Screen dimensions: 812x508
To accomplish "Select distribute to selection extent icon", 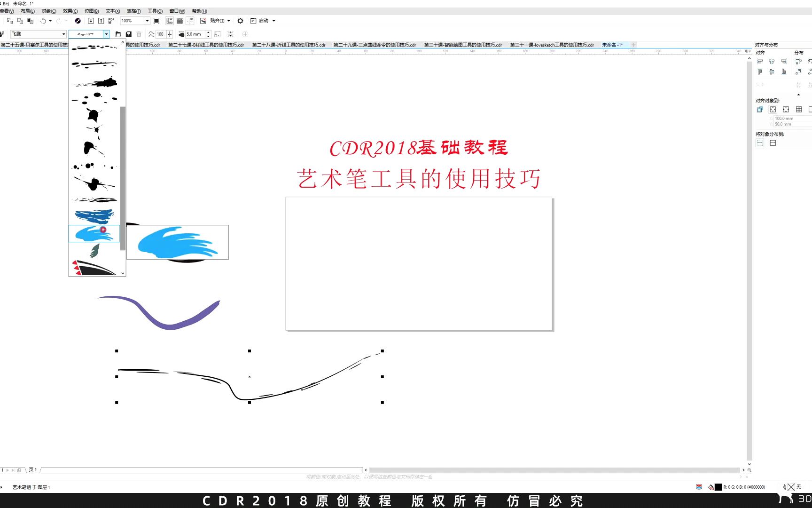I will [760, 143].
